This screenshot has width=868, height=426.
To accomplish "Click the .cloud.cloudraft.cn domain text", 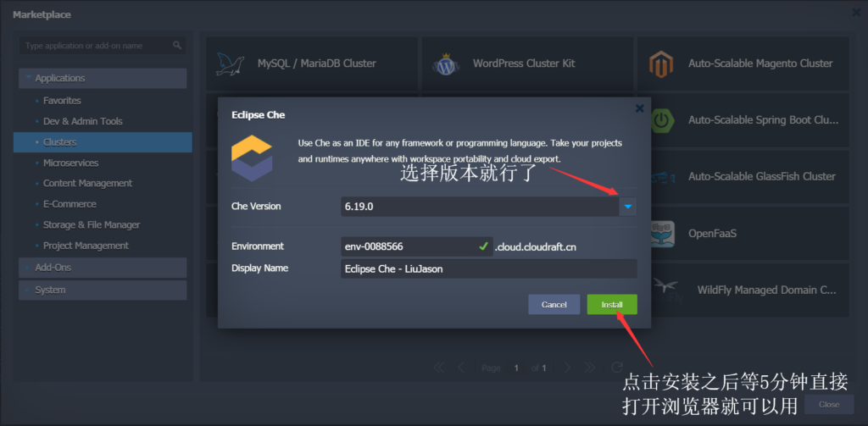I will click(536, 247).
